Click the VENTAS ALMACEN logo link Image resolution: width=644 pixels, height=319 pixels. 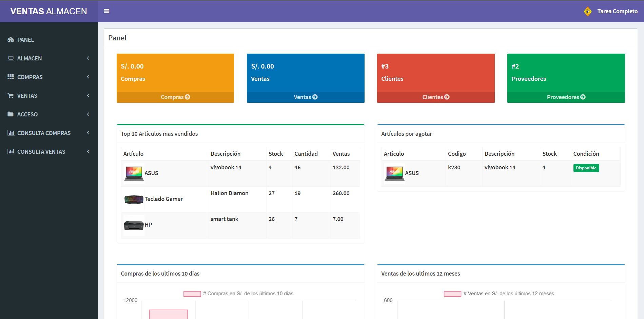pyautogui.click(x=49, y=11)
